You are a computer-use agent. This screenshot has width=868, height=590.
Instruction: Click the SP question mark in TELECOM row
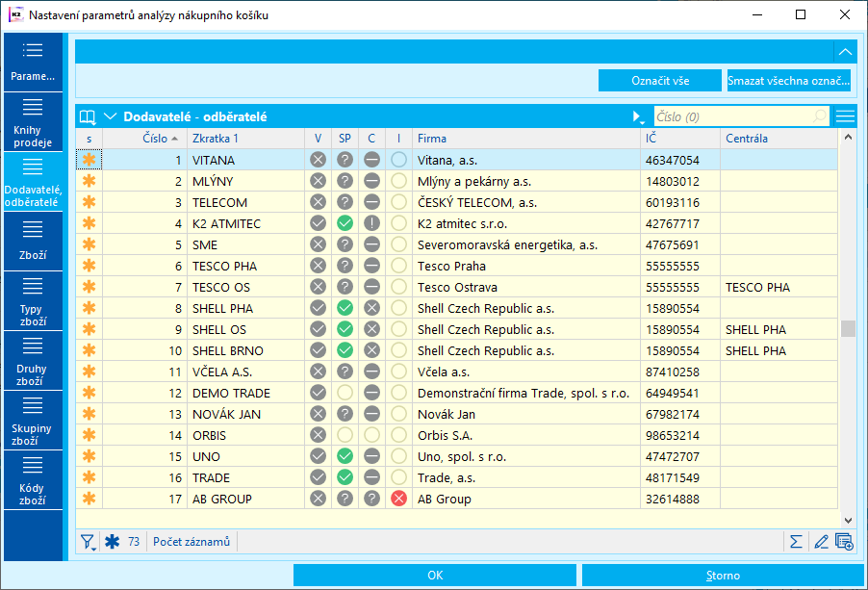(345, 202)
